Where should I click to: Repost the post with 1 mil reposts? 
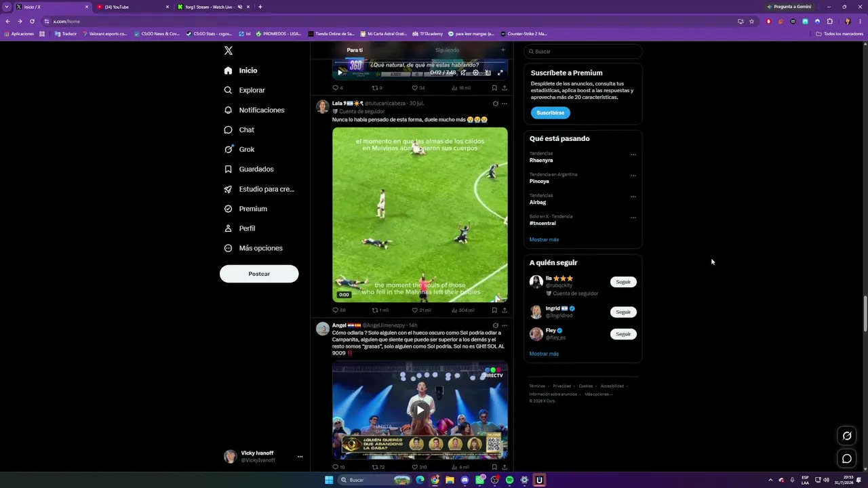click(x=380, y=310)
